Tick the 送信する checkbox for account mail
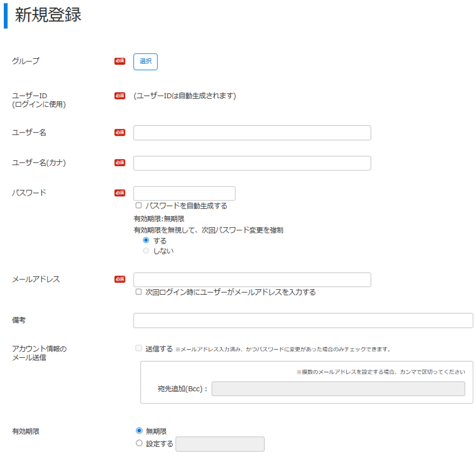The image size is (476, 456). [138, 349]
